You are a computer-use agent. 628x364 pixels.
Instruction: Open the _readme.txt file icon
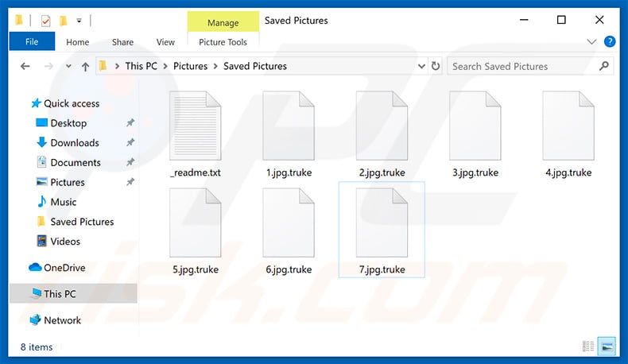point(195,126)
